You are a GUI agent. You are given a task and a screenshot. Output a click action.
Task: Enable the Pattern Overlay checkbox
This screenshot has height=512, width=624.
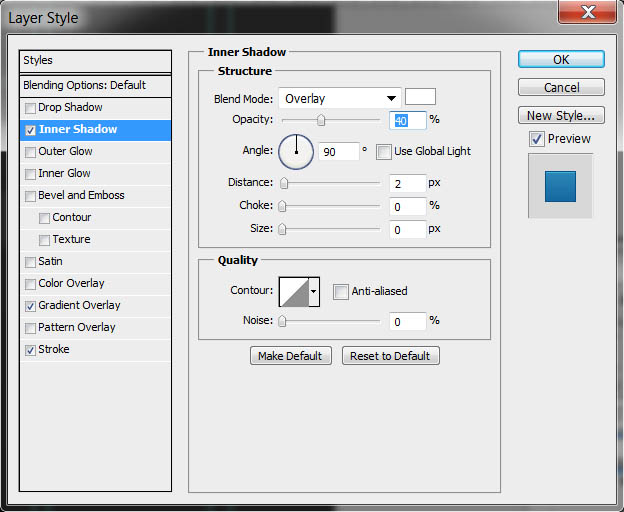(30, 328)
